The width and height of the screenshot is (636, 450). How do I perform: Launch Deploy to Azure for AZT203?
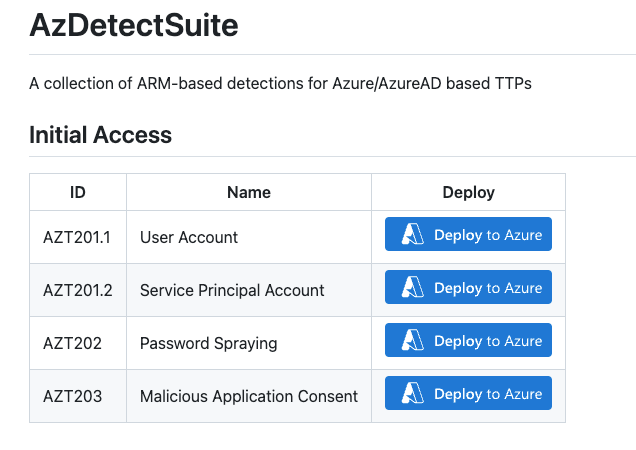pos(468,394)
